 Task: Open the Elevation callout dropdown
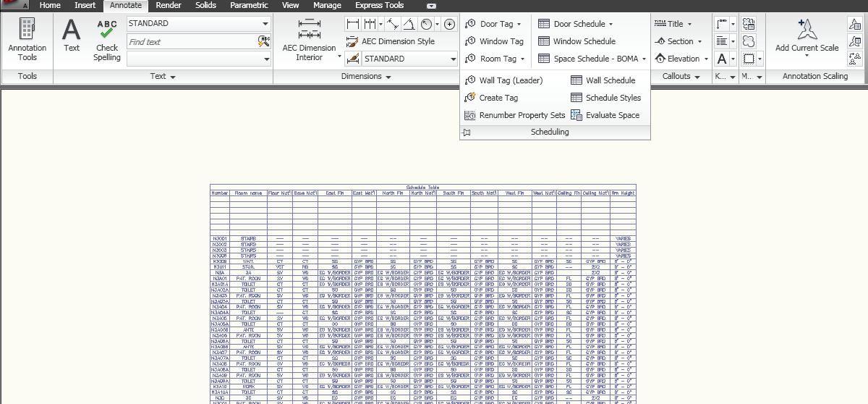(706, 59)
